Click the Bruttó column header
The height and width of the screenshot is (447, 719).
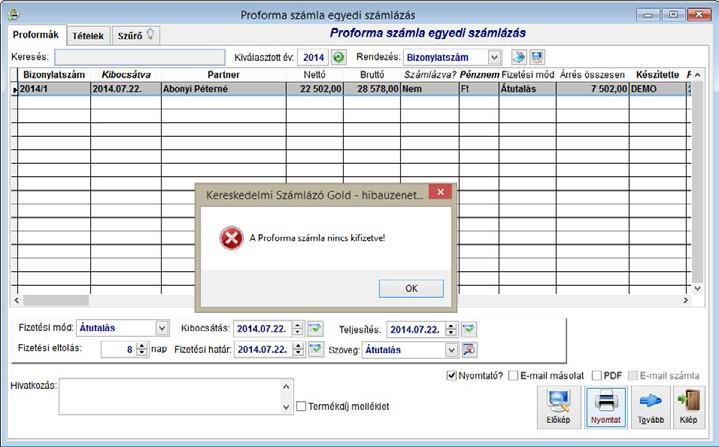click(372, 75)
